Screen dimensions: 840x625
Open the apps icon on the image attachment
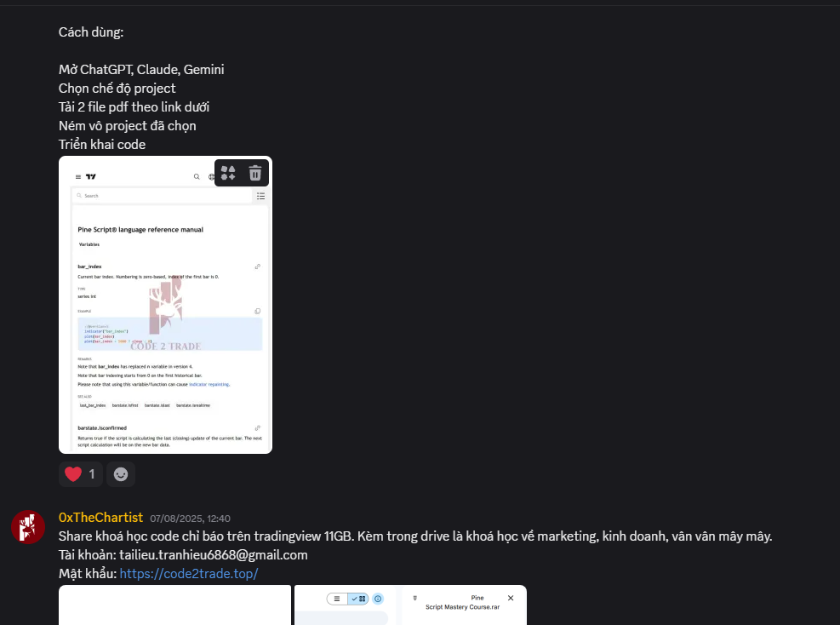tap(228, 173)
